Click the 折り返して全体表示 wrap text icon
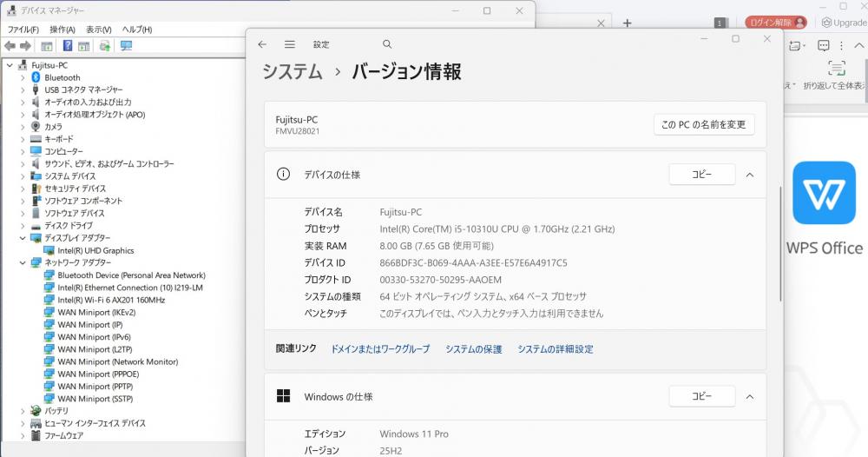 click(x=837, y=69)
